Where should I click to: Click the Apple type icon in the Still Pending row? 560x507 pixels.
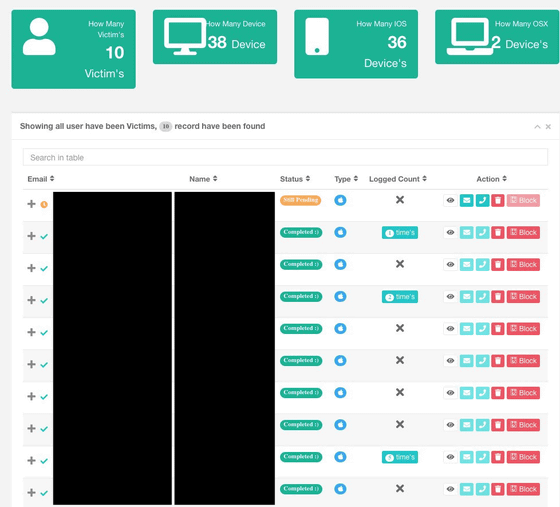(340, 200)
